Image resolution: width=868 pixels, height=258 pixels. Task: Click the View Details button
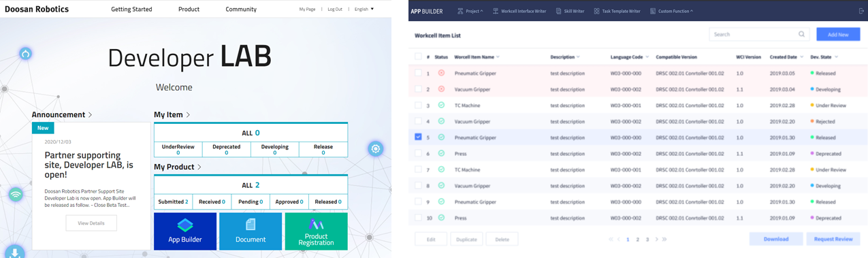(x=91, y=223)
